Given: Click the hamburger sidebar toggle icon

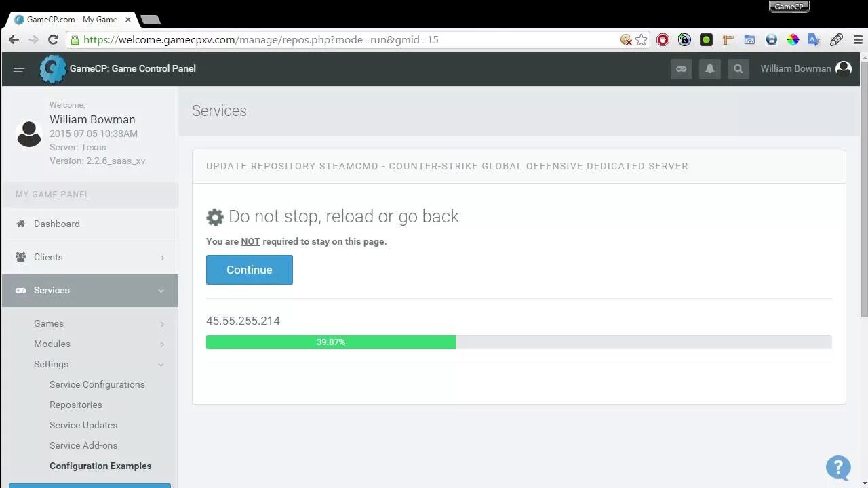Looking at the screenshot, I should tap(18, 68).
